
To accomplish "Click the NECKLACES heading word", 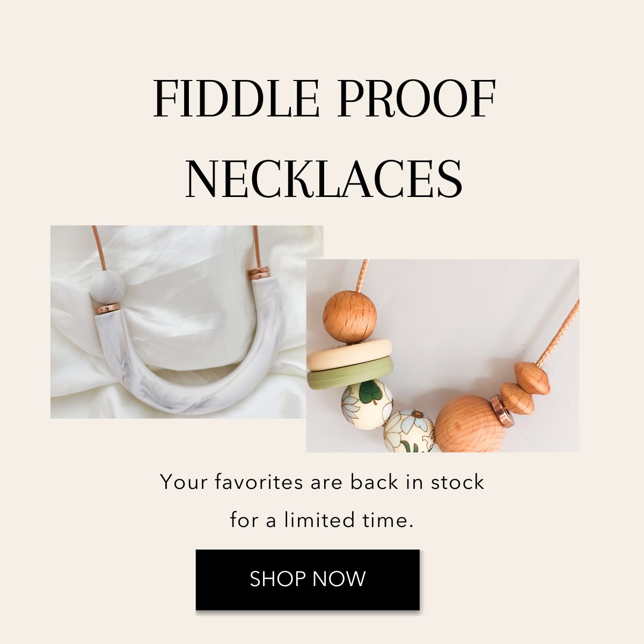I will pos(324,179).
